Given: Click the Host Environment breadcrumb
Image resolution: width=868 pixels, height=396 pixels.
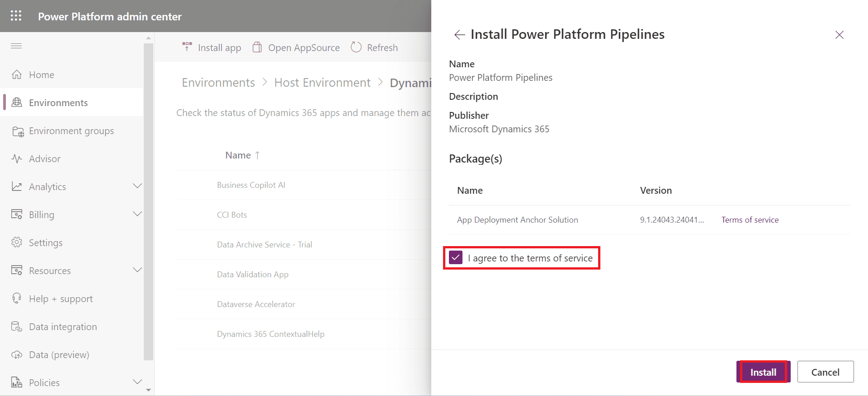Looking at the screenshot, I should (x=322, y=83).
